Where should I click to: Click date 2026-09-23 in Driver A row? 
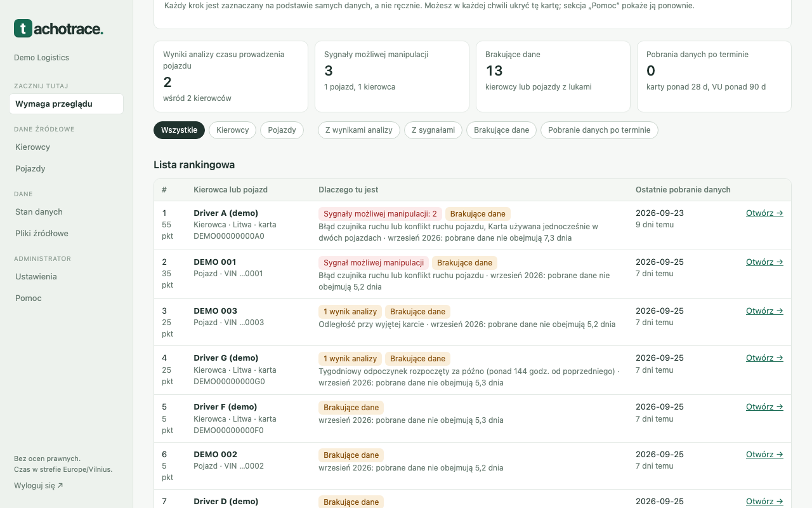(x=660, y=213)
